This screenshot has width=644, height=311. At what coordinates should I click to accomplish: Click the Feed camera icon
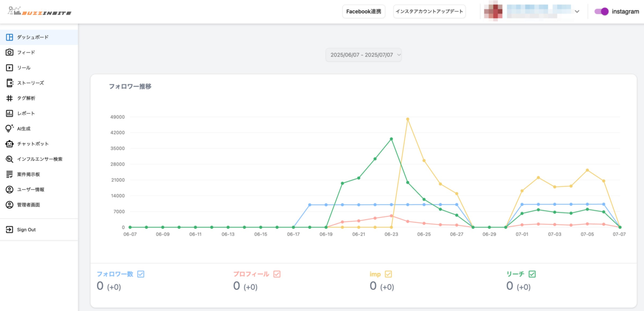pos(9,52)
